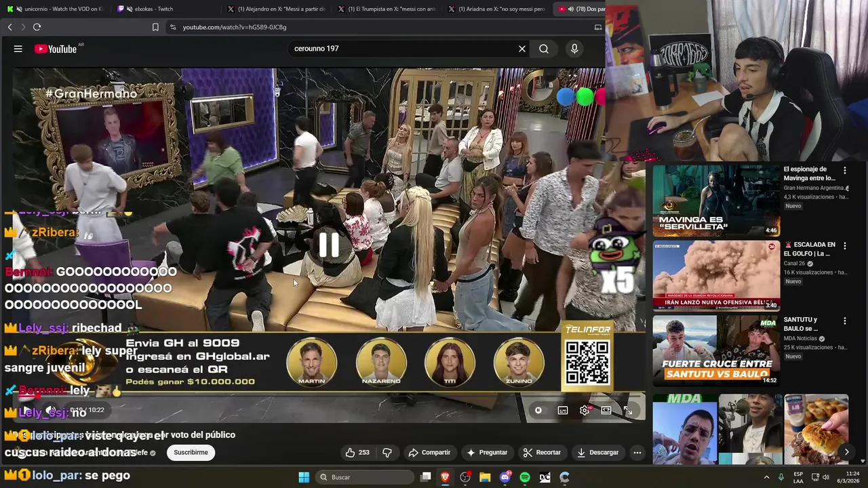Open the more actions menu beside Descargar
Image resolution: width=868 pixels, height=488 pixels.
tap(637, 452)
